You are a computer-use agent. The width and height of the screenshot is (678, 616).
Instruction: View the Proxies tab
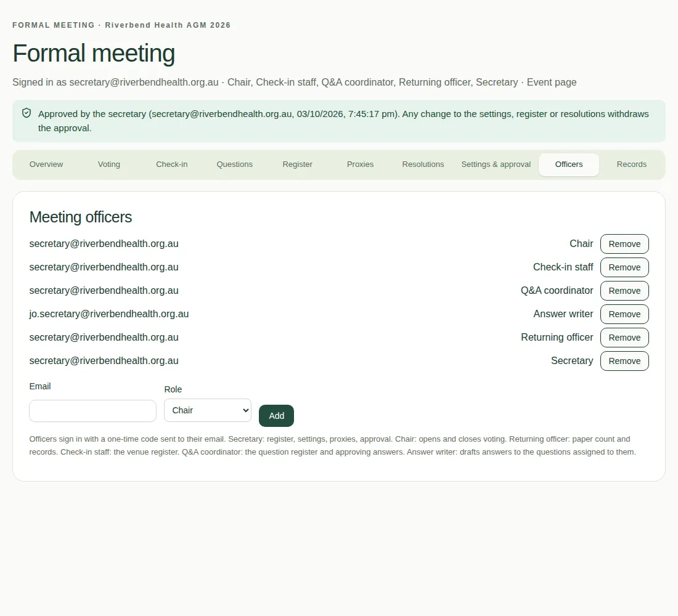click(360, 164)
